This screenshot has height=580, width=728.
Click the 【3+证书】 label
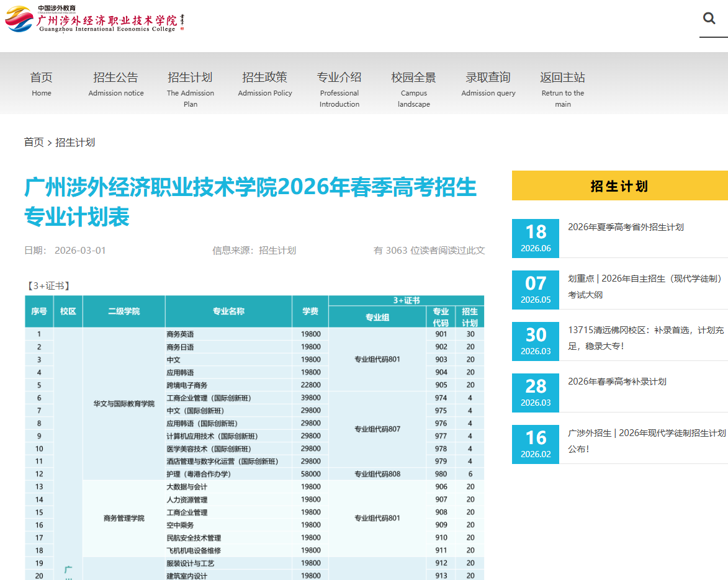(x=49, y=286)
